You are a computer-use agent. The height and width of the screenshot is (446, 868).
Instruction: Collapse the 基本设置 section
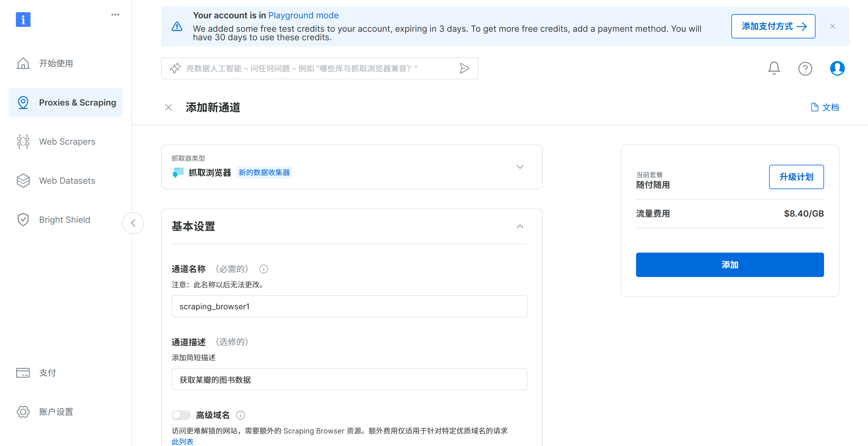519,226
